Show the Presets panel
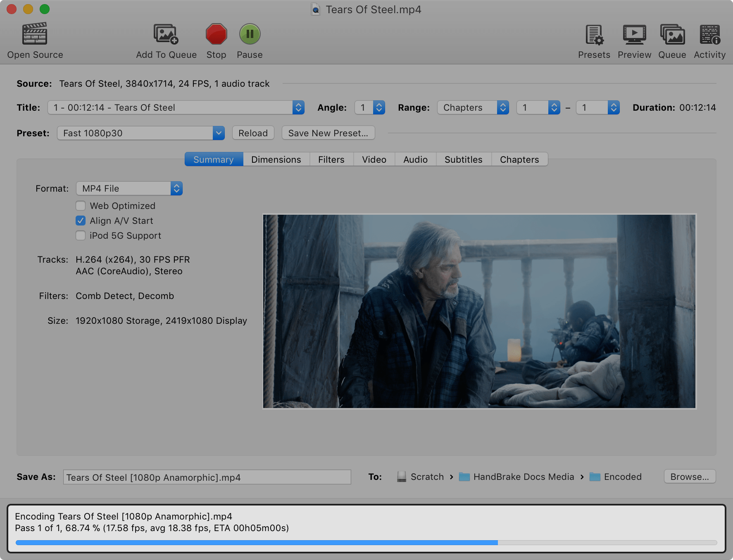The height and width of the screenshot is (560, 733). [594, 39]
